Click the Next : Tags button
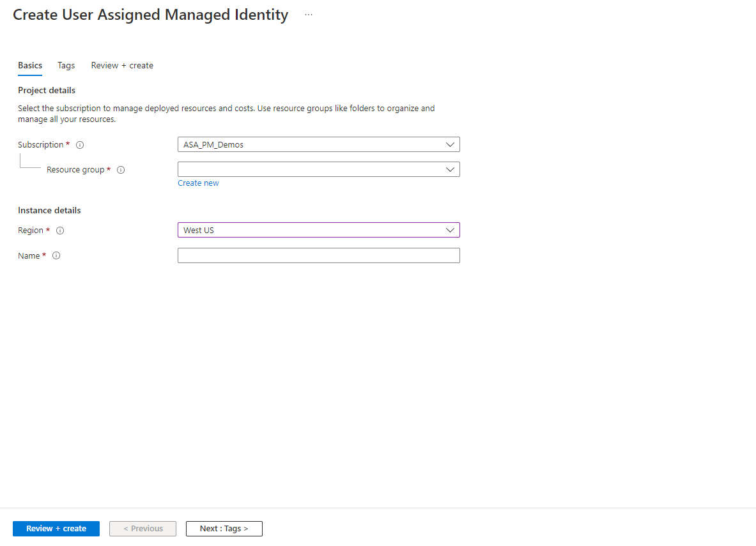The width and height of the screenshot is (756, 546). tap(224, 528)
